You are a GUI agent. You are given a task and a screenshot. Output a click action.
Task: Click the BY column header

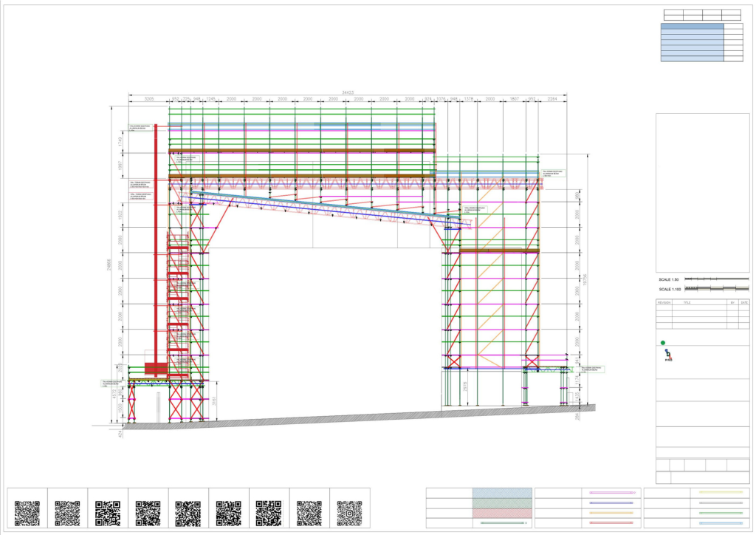tap(732, 302)
